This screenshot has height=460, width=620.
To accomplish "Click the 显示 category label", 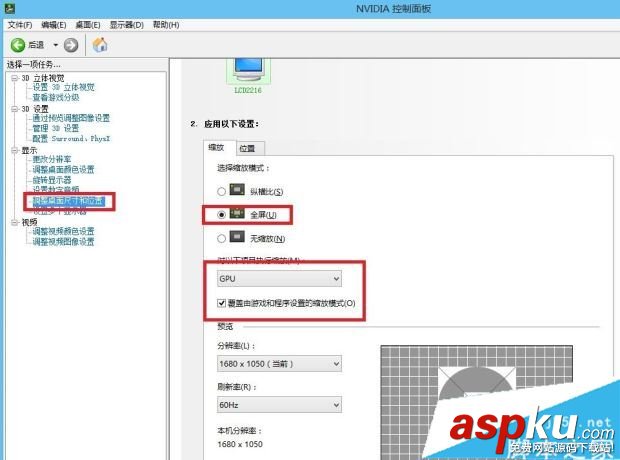I will [29, 150].
